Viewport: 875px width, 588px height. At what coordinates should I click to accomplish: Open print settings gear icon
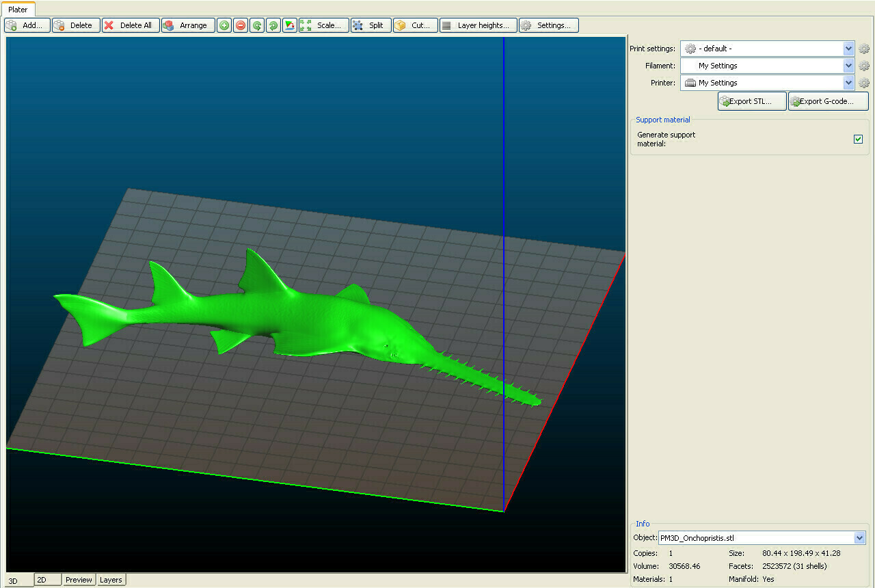coord(864,49)
